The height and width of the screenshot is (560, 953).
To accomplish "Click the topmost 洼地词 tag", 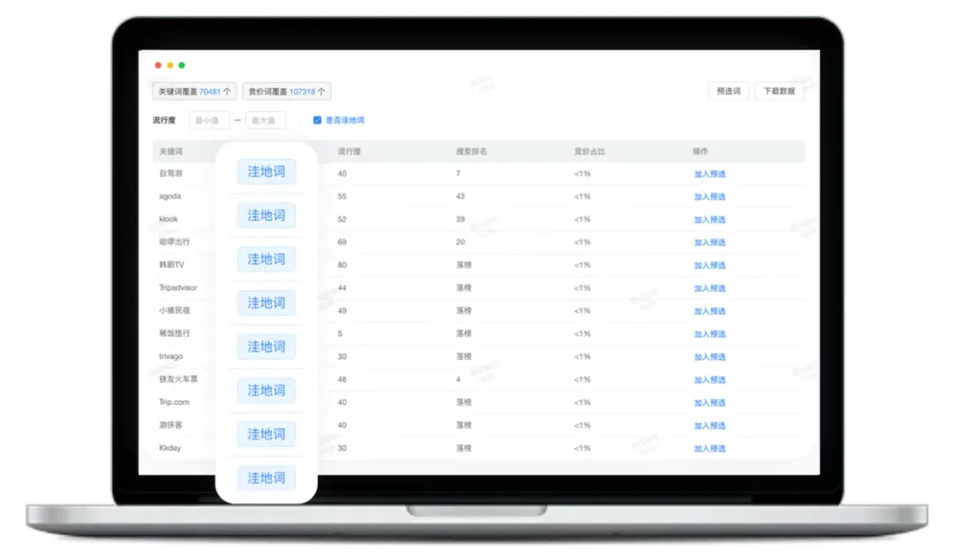I will (x=266, y=172).
